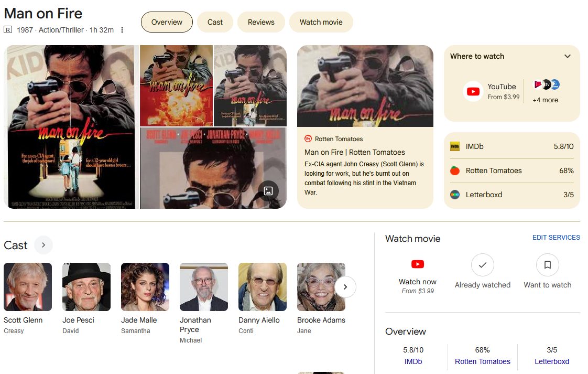Mark movie as Already watched
588x374 pixels.
[x=482, y=265]
